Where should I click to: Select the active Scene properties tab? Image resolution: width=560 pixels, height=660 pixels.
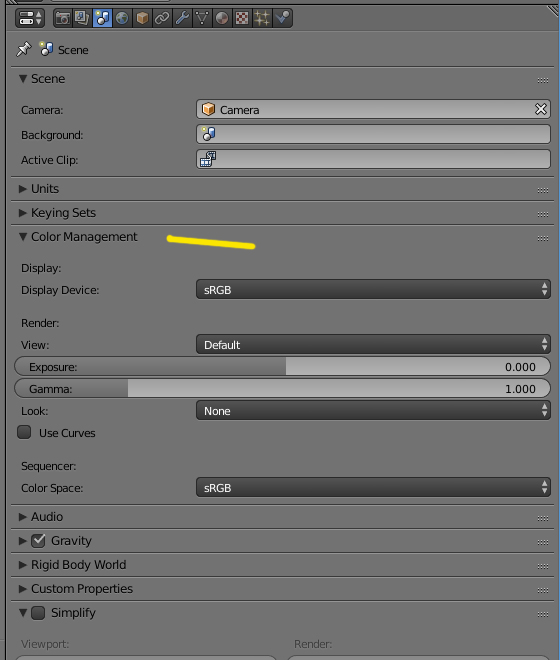(102, 18)
